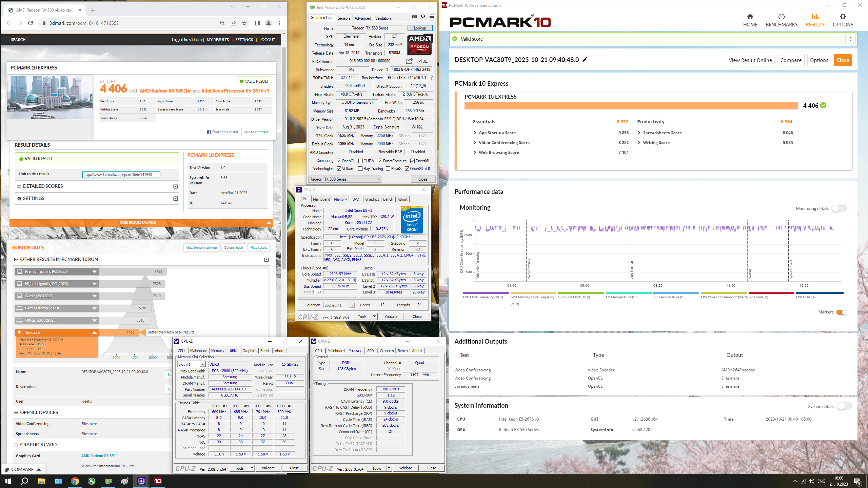Click Chrome address bar URL
This screenshot has width=868, height=488.
(84, 23)
